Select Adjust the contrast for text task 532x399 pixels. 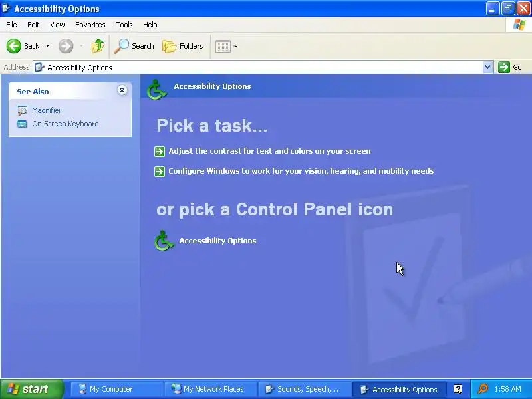pyautogui.click(x=269, y=151)
